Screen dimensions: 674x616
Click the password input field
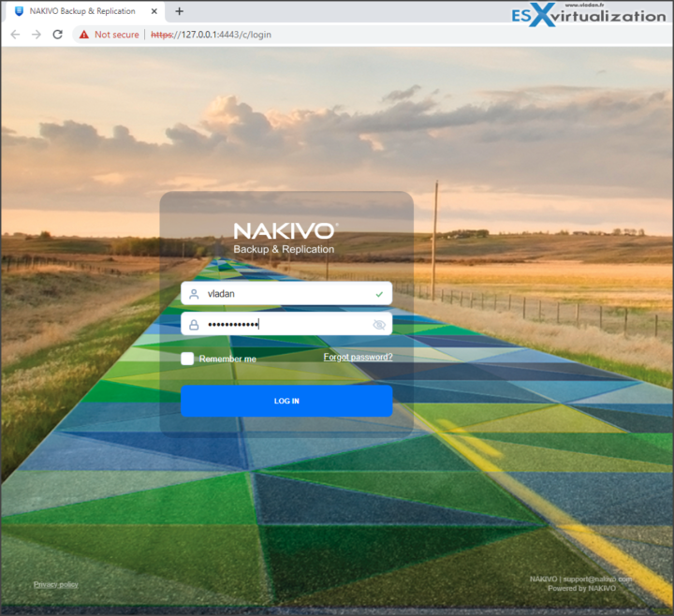pyautogui.click(x=286, y=324)
